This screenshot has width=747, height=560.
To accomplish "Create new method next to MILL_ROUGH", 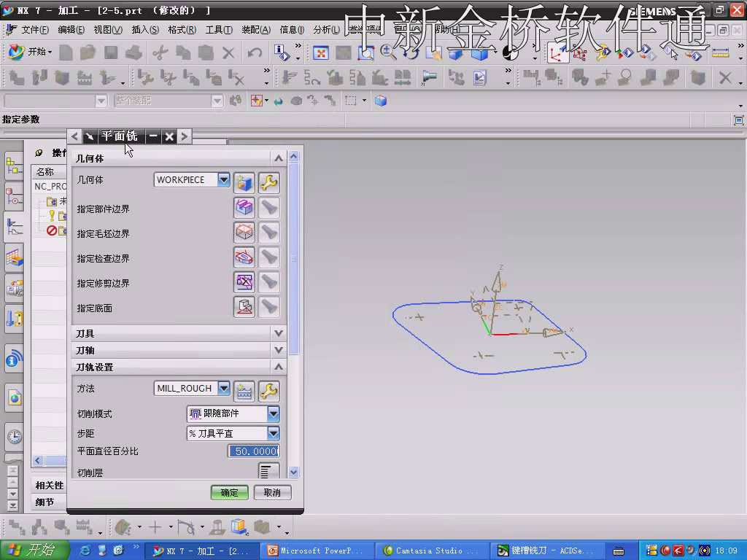I will [x=244, y=391].
